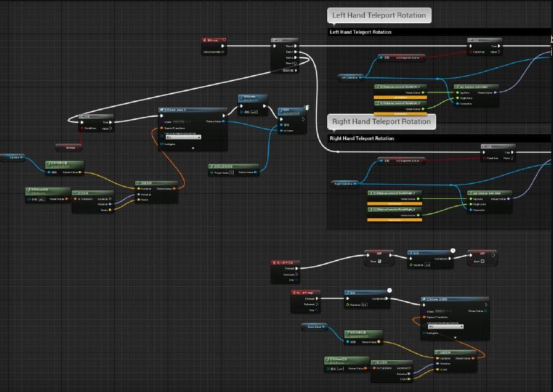This screenshot has width=553, height=392.
Task: Click the clock icon on the upper Delay node
Action: click(x=453, y=251)
